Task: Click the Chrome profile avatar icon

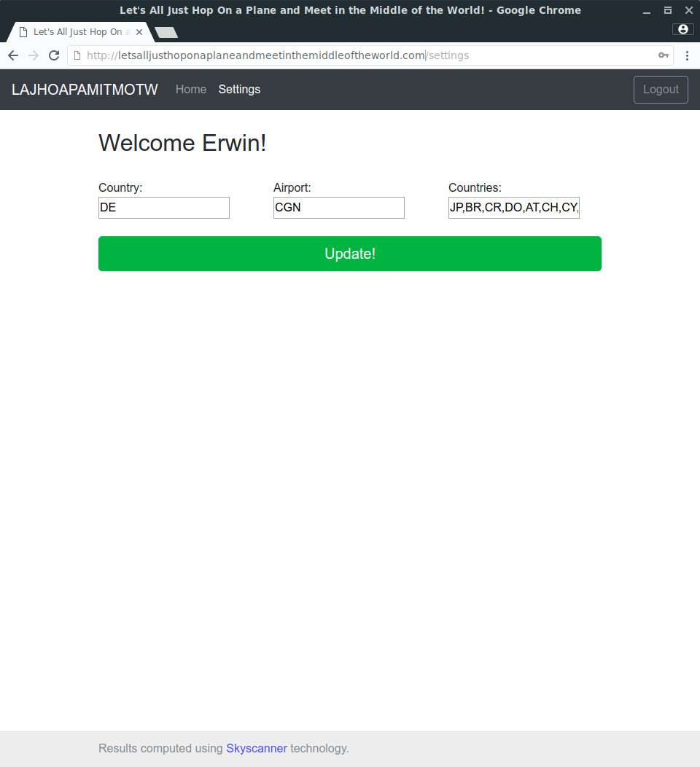Action: point(683,29)
